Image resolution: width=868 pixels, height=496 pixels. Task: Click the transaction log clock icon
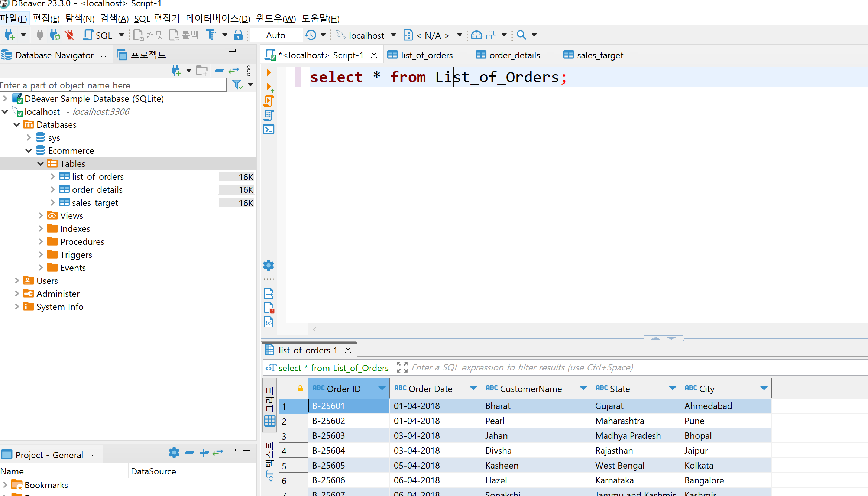[311, 35]
